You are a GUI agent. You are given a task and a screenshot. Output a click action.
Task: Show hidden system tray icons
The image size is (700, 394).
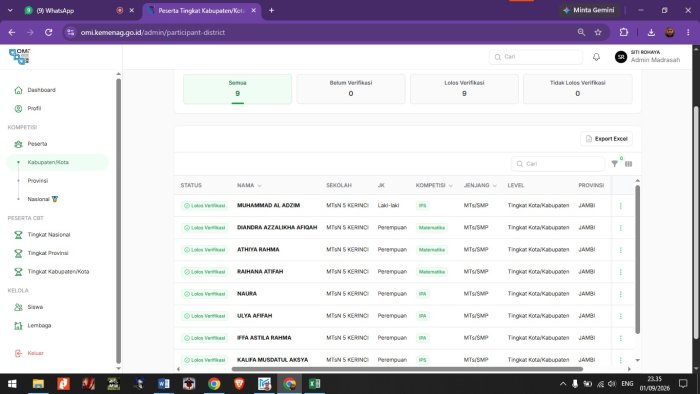pos(563,384)
